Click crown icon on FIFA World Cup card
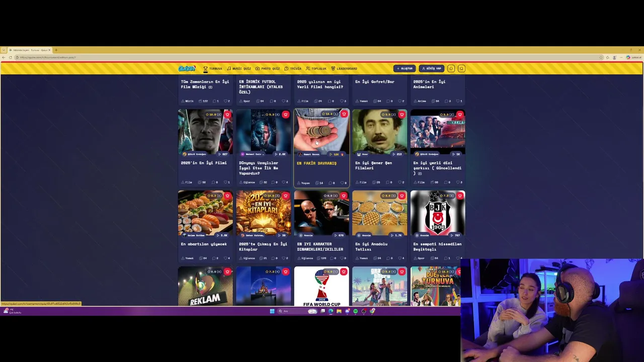This screenshot has height=362, width=644. 344,271
